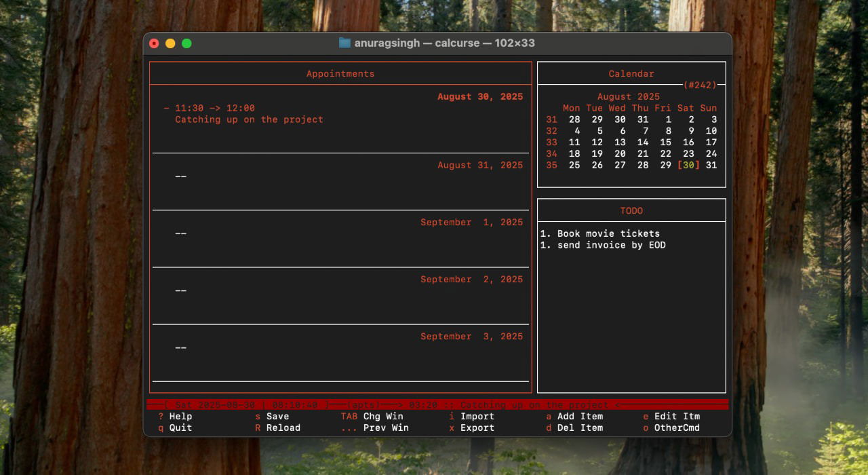868x475 pixels.
Task: Open OtherCmd for more commands
Action: pos(677,428)
